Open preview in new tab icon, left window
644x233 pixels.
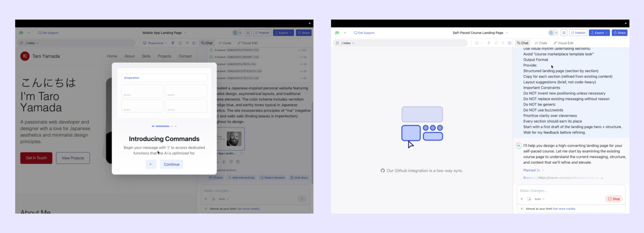tap(187, 43)
